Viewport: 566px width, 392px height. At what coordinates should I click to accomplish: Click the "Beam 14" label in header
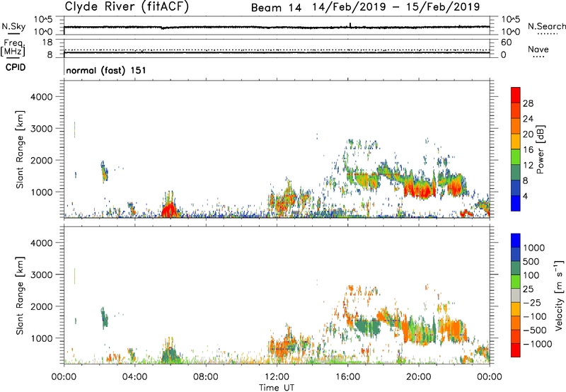pyautogui.click(x=276, y=8)
